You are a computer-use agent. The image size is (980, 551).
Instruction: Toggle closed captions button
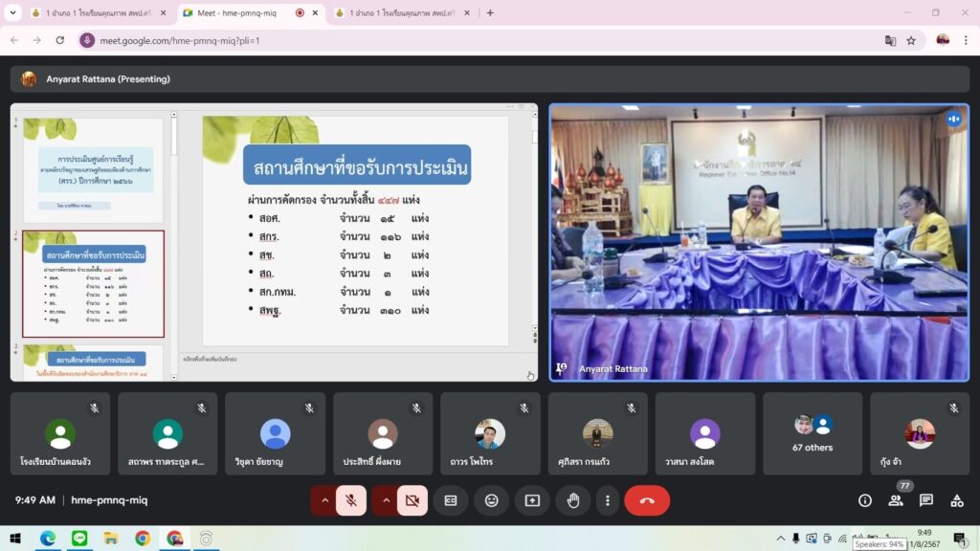coord(450,500)
